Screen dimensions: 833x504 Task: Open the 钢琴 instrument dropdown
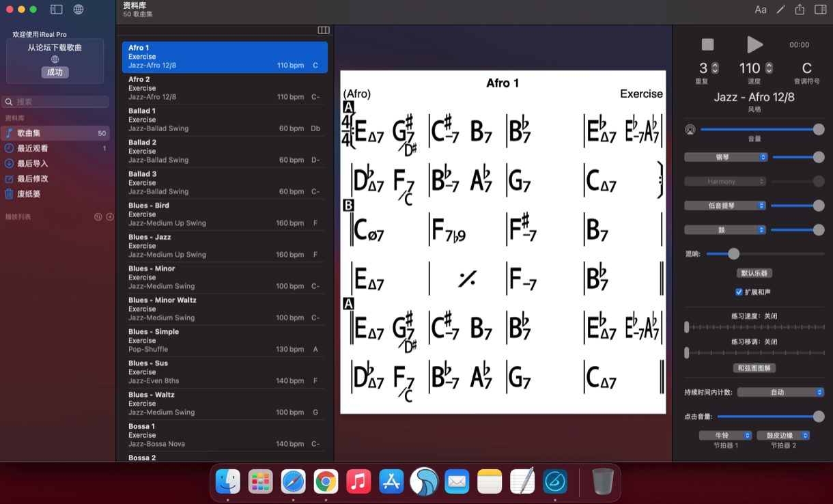(725, 157)
